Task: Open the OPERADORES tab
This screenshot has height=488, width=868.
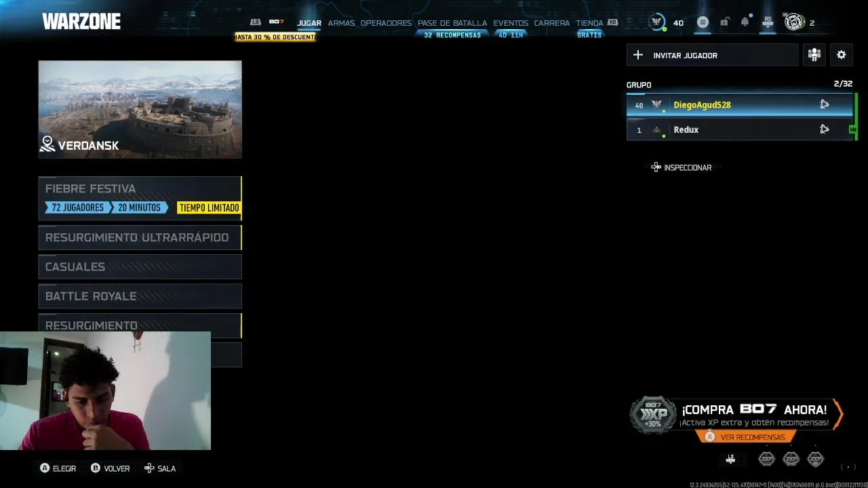Action: (x=386, y=23)
